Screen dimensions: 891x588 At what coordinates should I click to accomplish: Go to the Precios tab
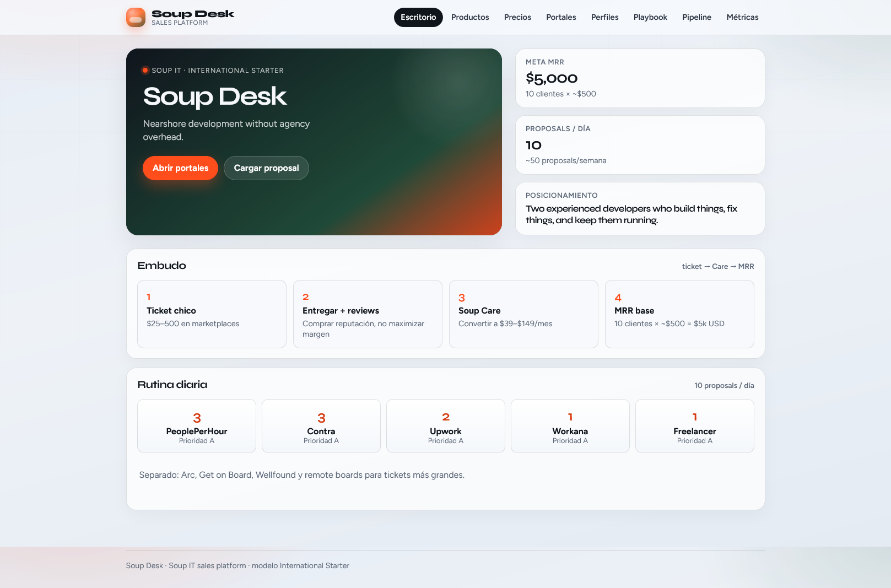518,17
